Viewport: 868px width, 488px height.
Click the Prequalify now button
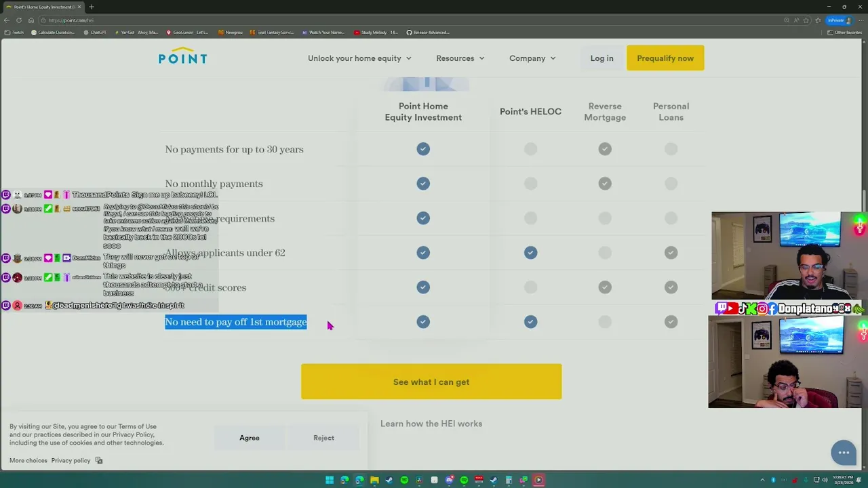[x=665, y=58]
